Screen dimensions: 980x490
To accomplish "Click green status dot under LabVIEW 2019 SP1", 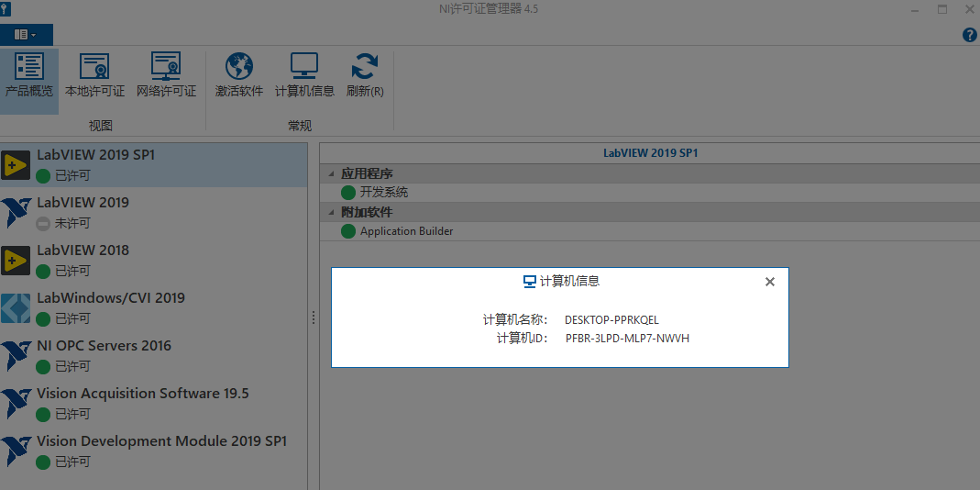I will click(x=43, y=176).
